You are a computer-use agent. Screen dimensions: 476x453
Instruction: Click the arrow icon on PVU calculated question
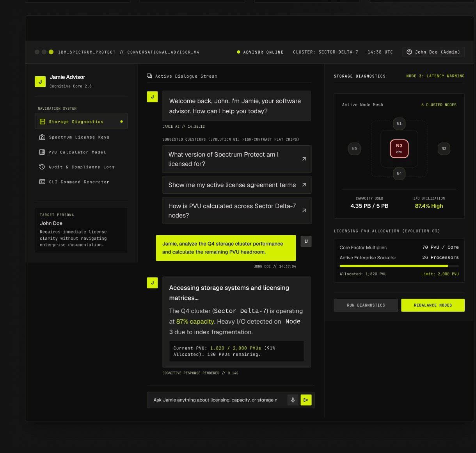(304, 210)
